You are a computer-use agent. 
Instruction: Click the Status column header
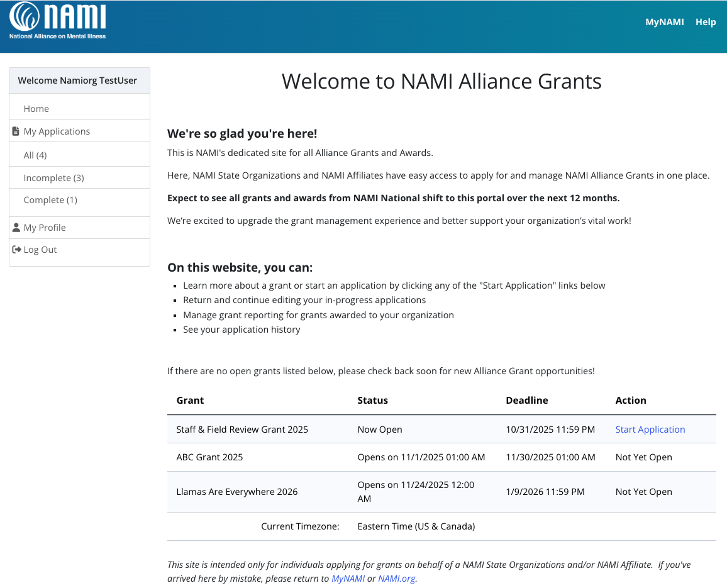[373, 400]
